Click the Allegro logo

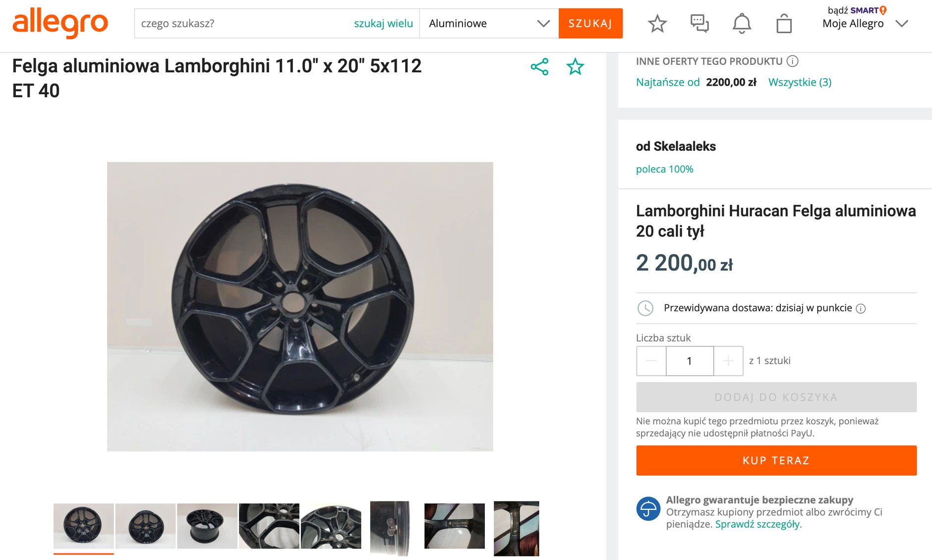pyautogui.click(x=60, y=23)
